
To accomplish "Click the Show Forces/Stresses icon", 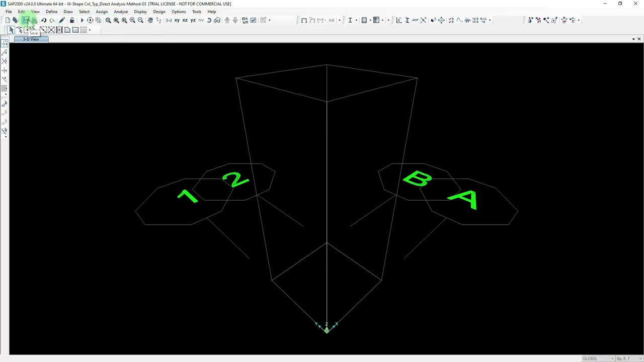I will pyautogui.click(x=320, y=20).
